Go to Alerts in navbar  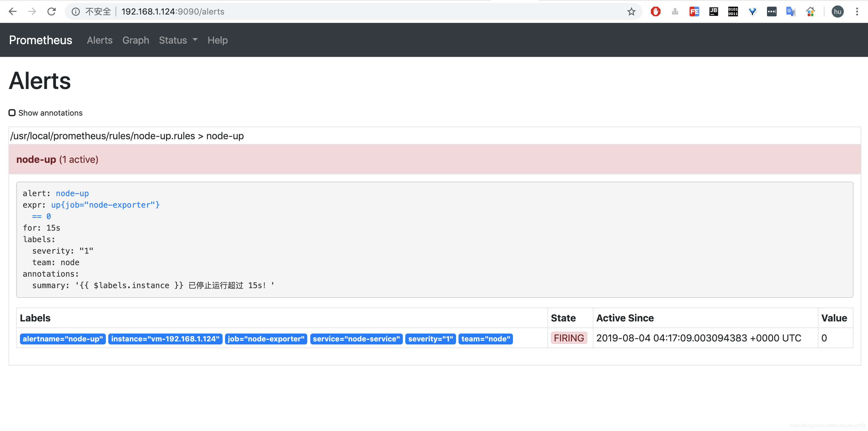pos(100,40)
